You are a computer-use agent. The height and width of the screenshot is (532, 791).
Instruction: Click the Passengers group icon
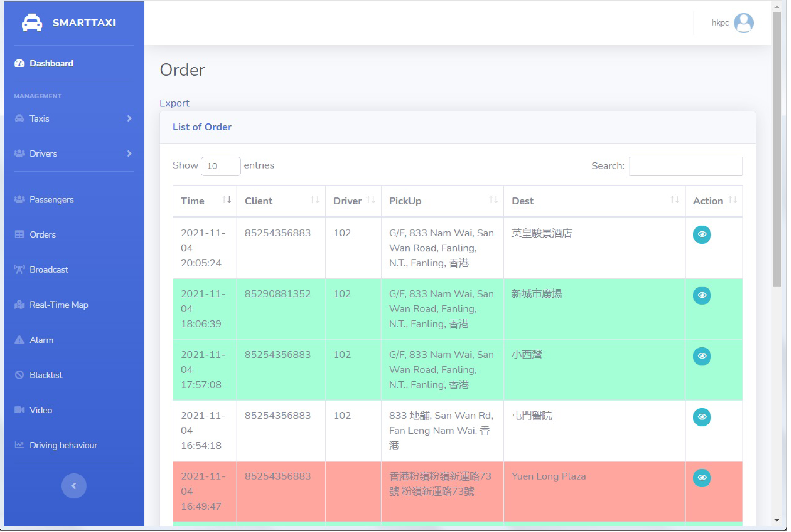coord(19,199)
